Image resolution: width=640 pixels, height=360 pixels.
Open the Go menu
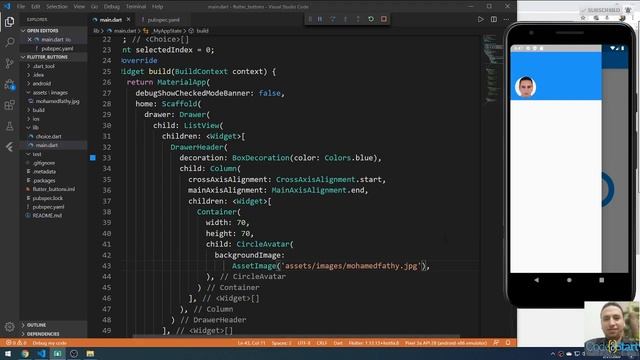click(94, 7)
